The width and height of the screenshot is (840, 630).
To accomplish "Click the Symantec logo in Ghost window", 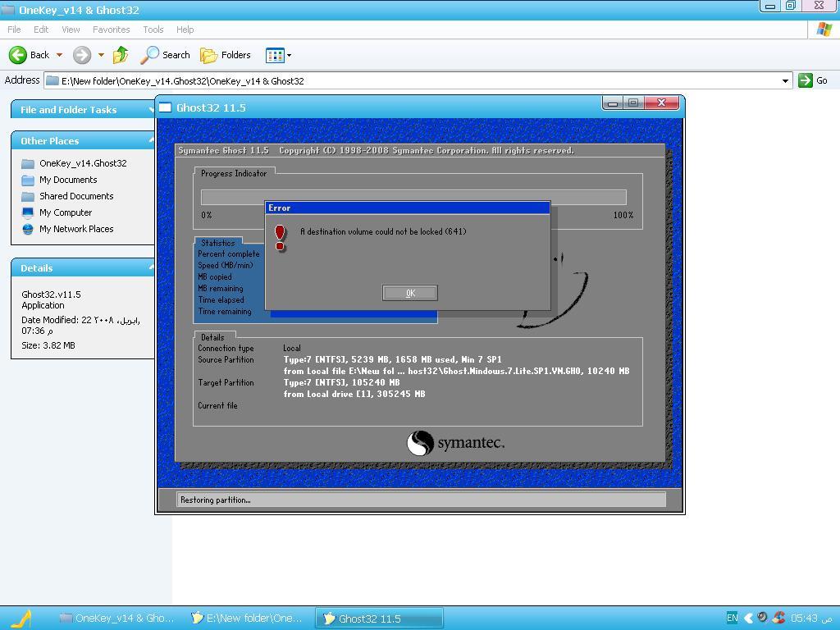I will pyautogui.click(x=455, y=443).
